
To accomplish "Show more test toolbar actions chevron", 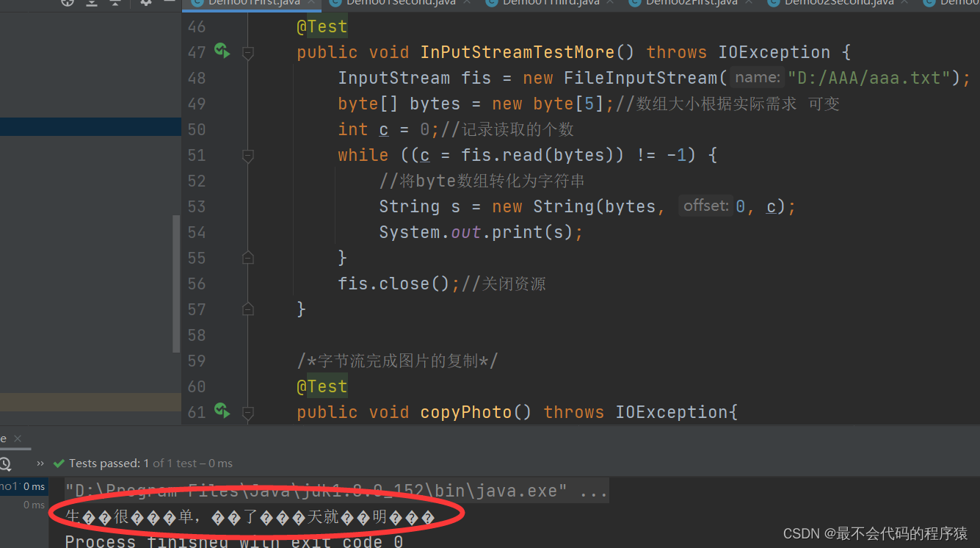I will coord(40,464).
